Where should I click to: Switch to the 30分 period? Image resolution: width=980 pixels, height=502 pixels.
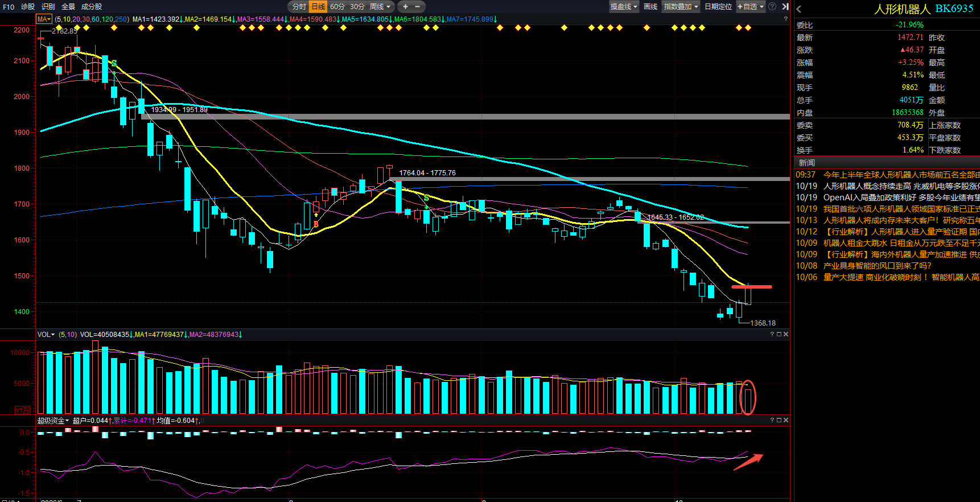(x=357, y=7)
